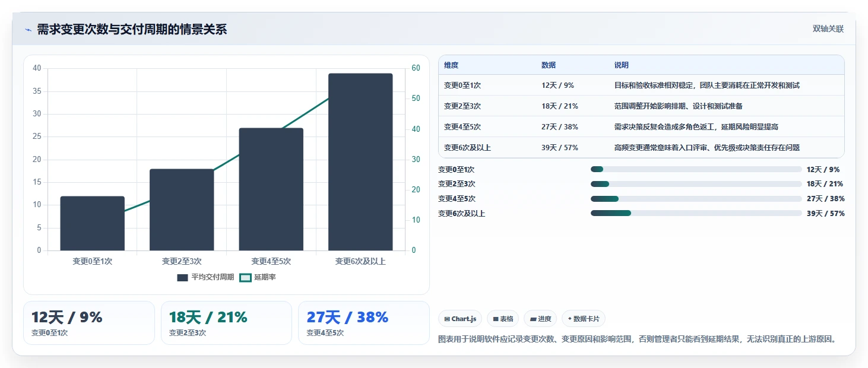The height and width of the screenshot is (368, 868).
Task: Select the Chart.js tag chip
Action: [x=461, y=319]
